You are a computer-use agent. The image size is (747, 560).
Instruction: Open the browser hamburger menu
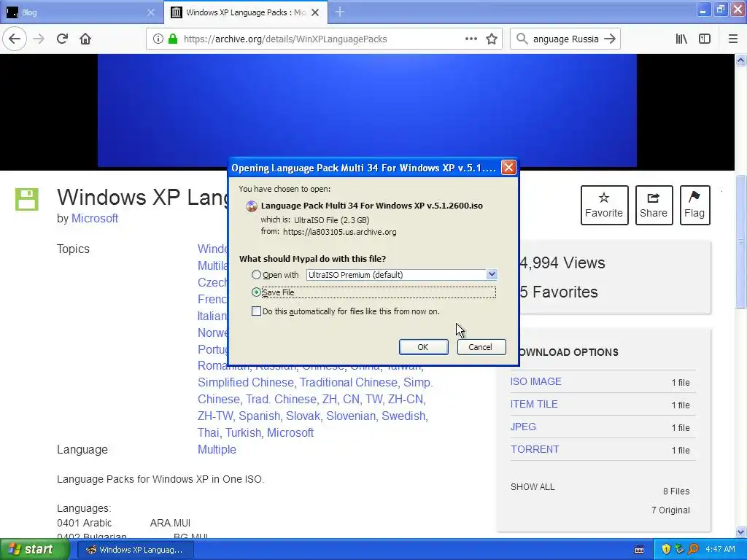pyautogui.click(x=732, y=39)
